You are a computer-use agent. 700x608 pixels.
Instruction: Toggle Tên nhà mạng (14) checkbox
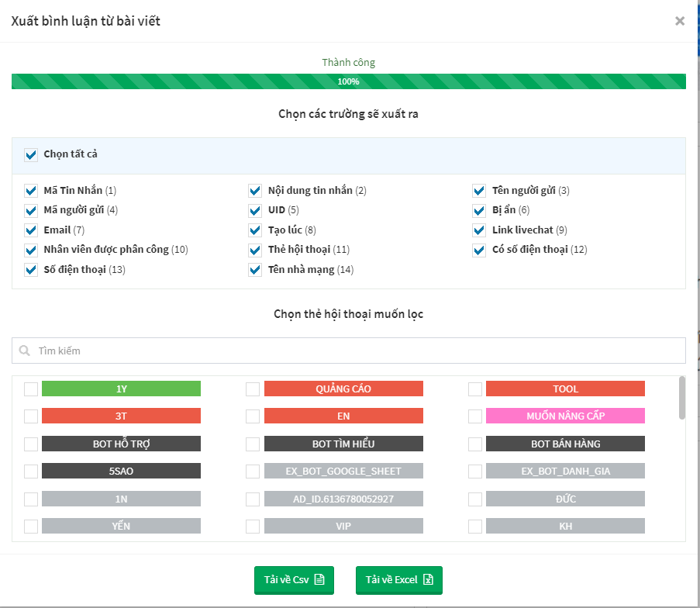[x=255, y=270]
